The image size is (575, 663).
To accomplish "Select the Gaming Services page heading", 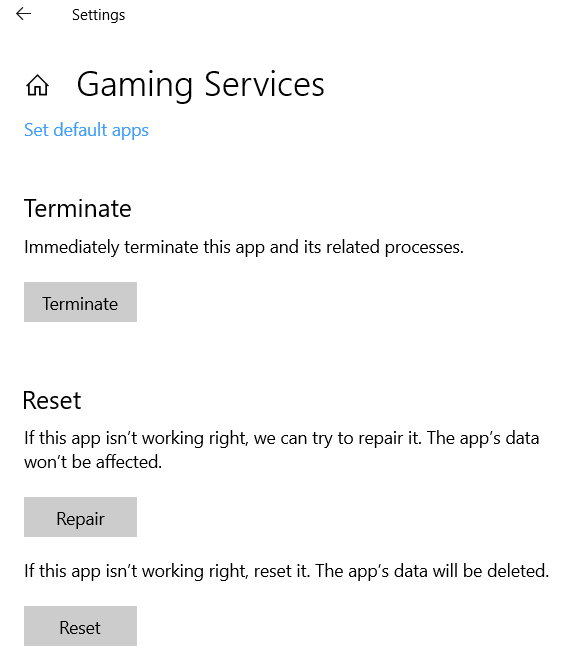I will pyautogui.click(x=200, y=85).
